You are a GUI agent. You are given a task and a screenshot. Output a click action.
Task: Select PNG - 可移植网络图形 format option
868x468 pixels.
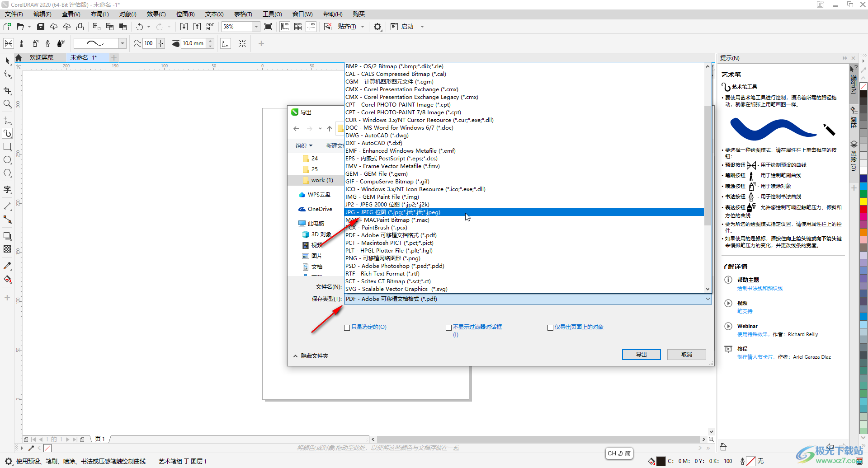point(524,258)
